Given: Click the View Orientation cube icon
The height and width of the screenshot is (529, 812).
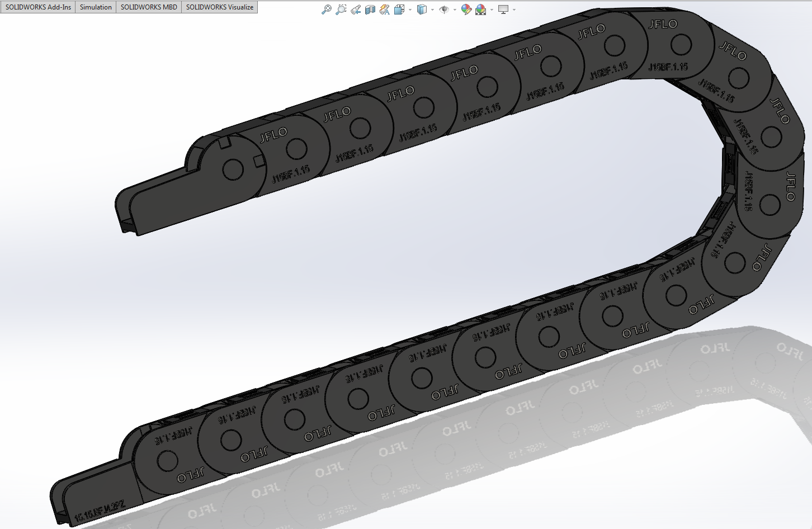Looking at the screenshot, I should pyautogui.click(x=399, y=10).
